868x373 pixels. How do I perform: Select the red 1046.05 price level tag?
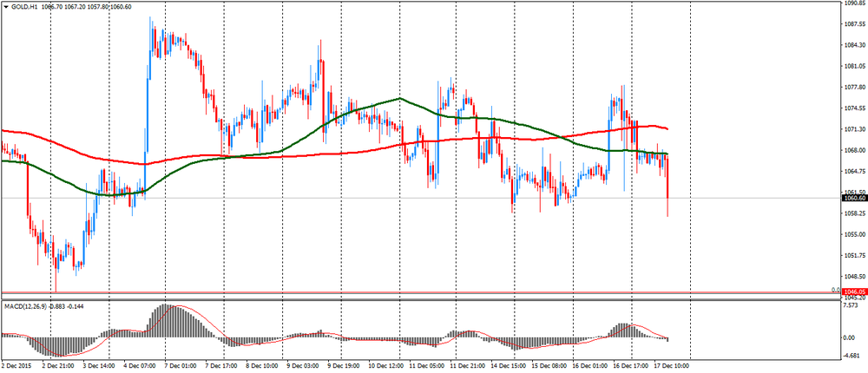(x=854, y=293)
